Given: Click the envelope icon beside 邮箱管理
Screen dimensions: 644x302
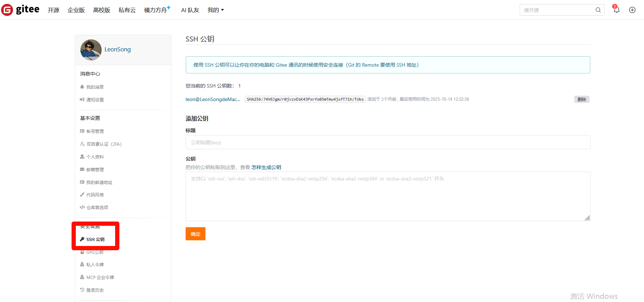Looking at the screenshot, I should coord(82,169).
